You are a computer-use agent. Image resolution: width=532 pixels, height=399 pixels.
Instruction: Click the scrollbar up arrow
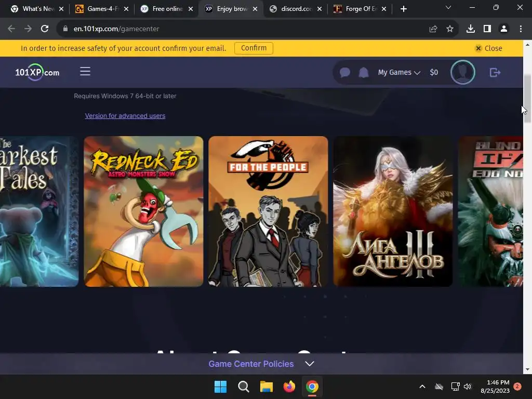click(x=527, y=45)
